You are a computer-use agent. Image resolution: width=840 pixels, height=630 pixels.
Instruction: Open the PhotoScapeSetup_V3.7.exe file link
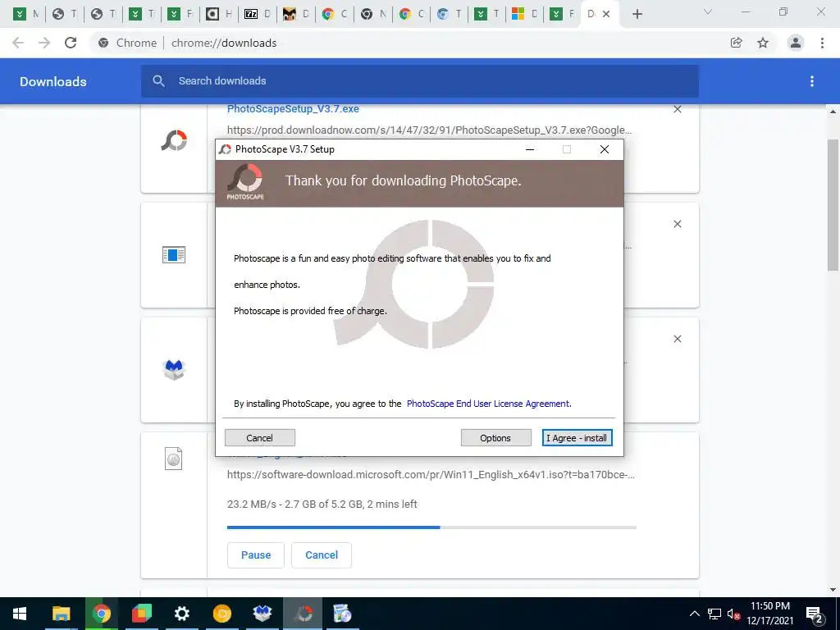(x=293, y=109)
